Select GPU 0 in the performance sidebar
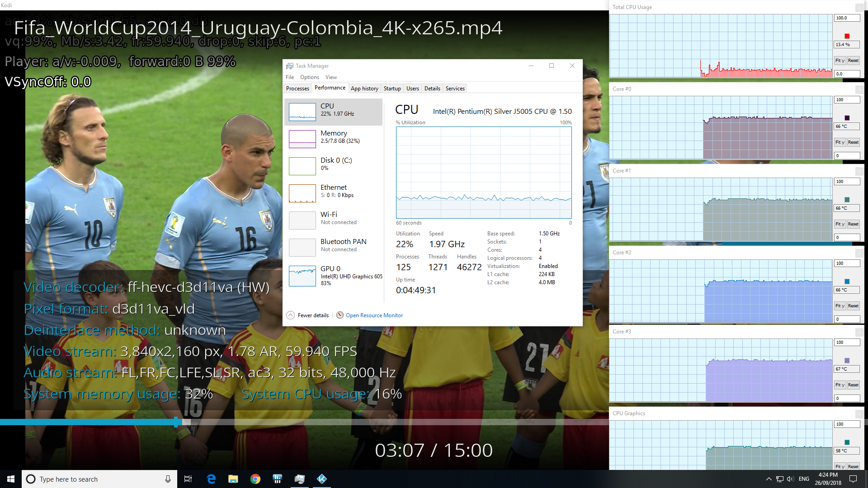868x488 pixels. tap(333, 276)
